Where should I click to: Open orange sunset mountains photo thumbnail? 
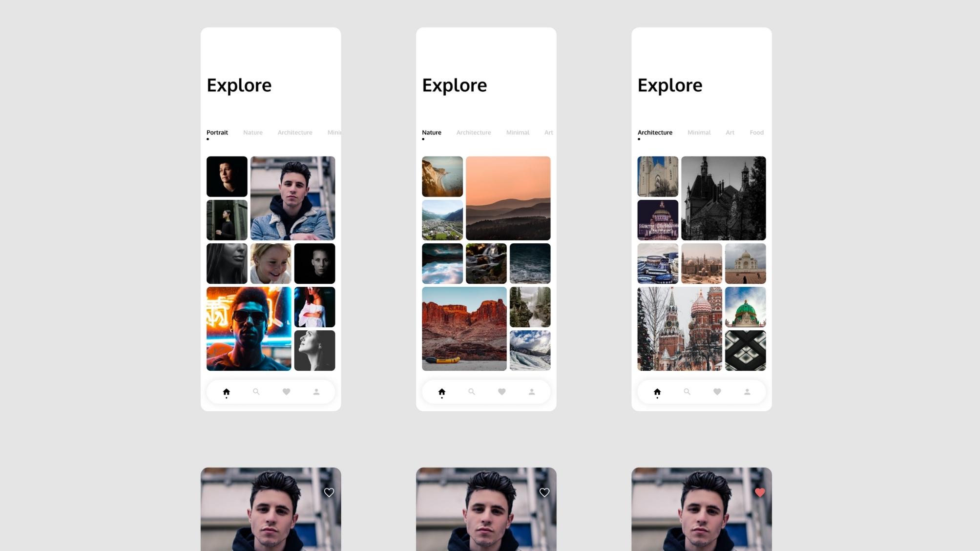tap(508, 198)
